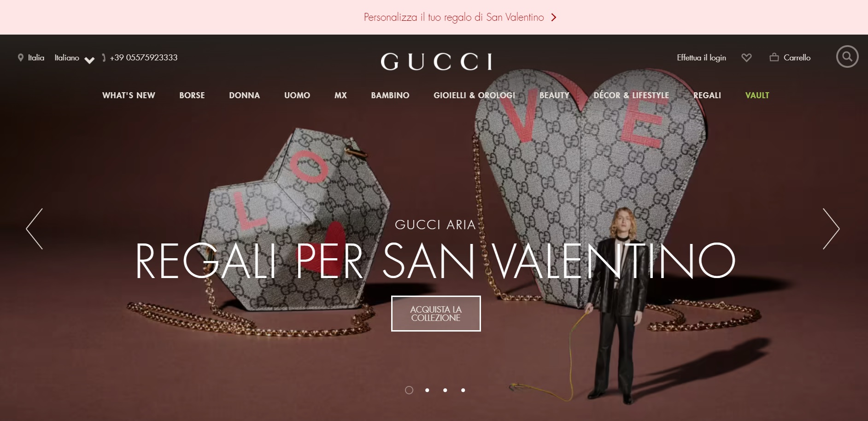Viewport: 868px width, 421px height.
Task: Open the Donna menu item
Action: (245, 95)
